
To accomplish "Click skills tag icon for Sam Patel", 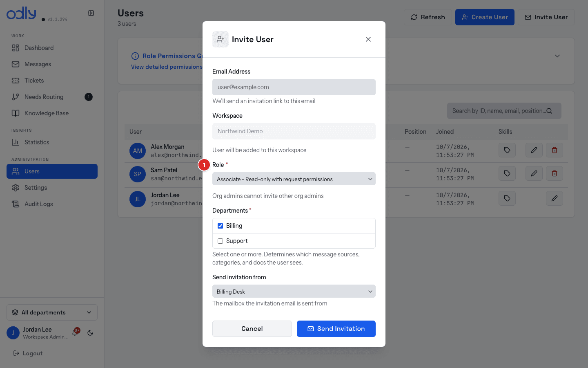I will click(507, 173).
